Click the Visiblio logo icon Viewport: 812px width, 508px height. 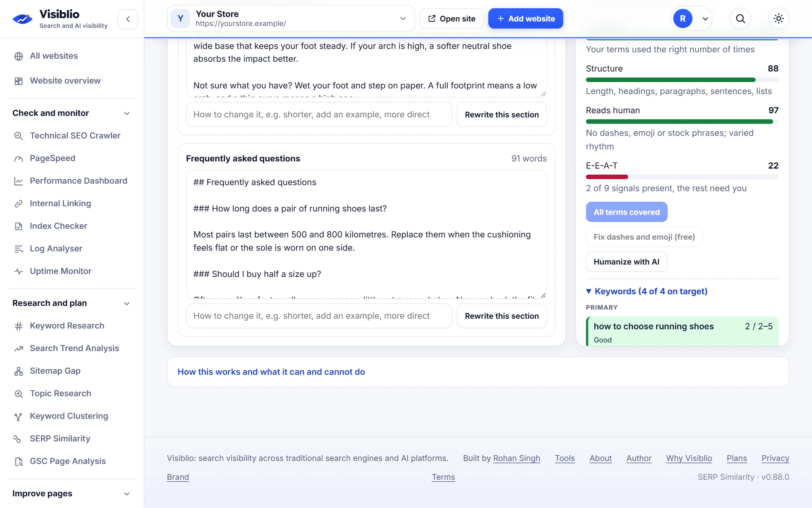tap(23, 19)
